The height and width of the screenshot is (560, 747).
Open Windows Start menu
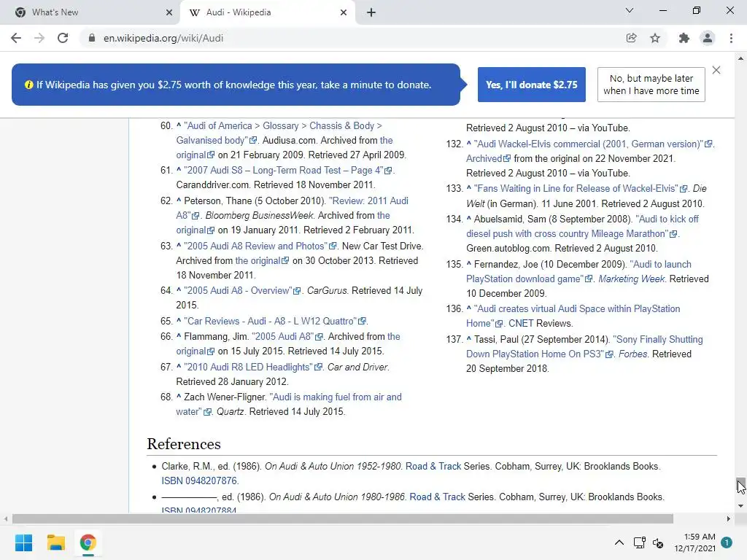(24, 542)
